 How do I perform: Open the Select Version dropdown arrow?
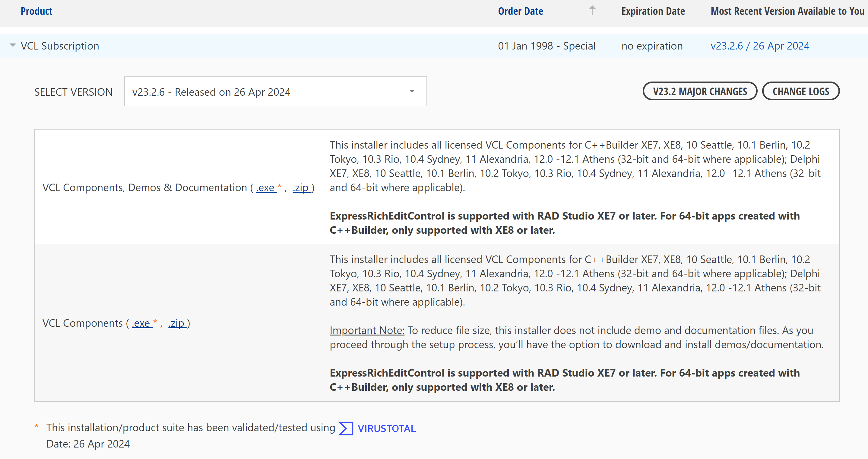(412, 91)
